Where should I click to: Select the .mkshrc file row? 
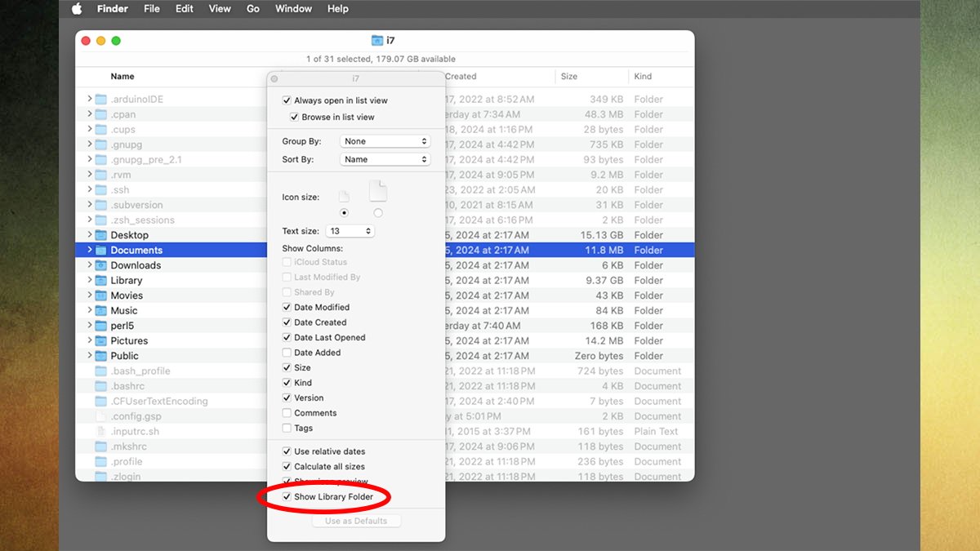(385, 447)
